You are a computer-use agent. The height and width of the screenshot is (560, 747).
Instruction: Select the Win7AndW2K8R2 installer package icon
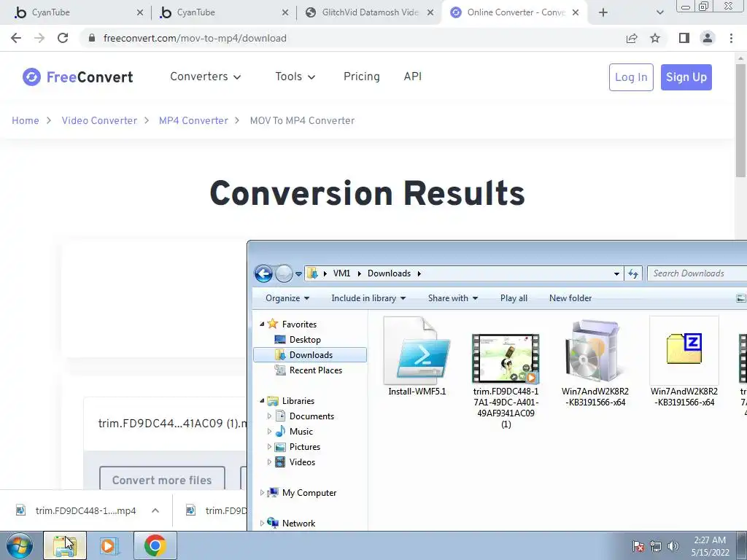tap(594, 351)
